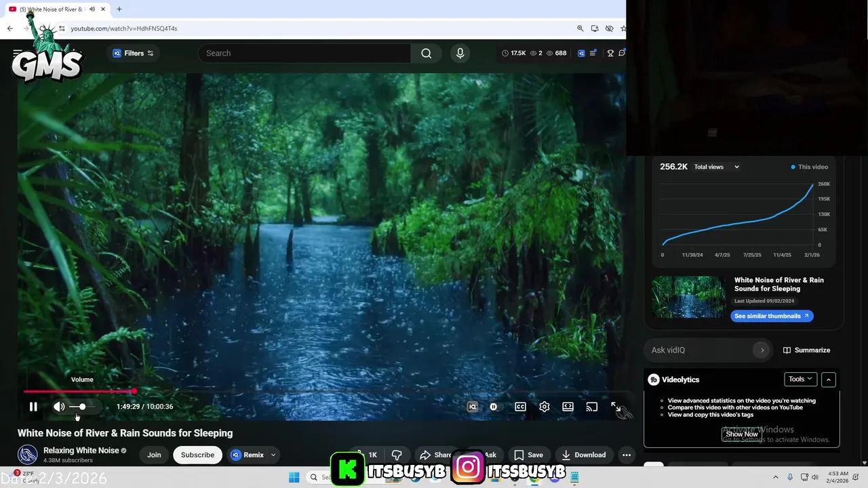Image resolution: width=868 pixels, height=488 pixels.
Task: Open the player settings gear
Action: point(544,407)
